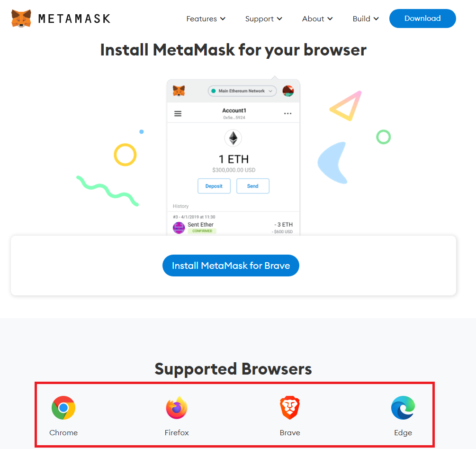Click the Download button
Image resolution: width=476 pixels, height=449 pixels.
point(422,18)
